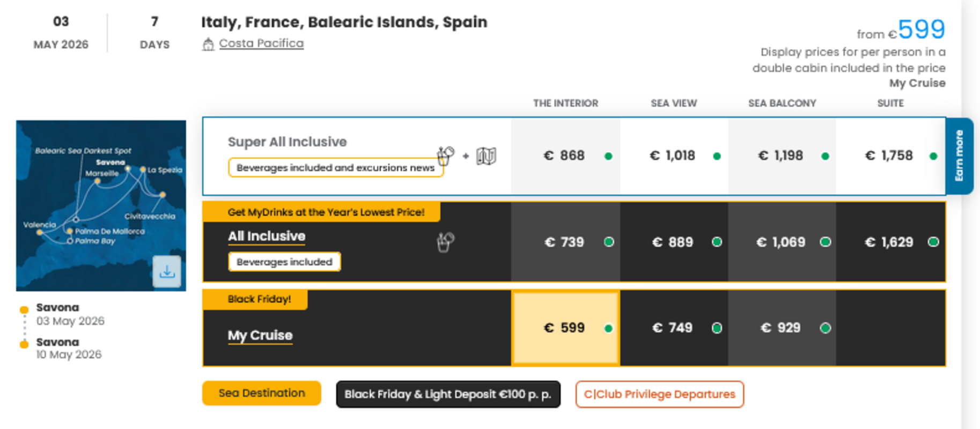Choose Super All Inclusive Suite €1,758 option

click(890, 156)
